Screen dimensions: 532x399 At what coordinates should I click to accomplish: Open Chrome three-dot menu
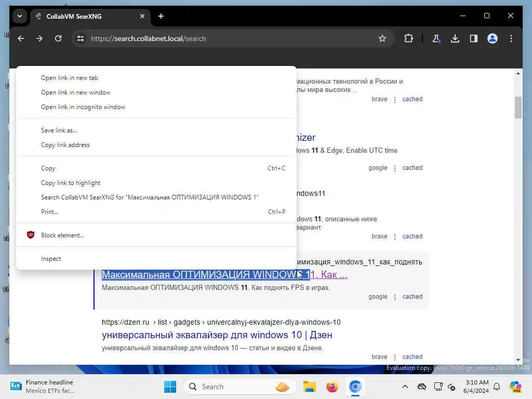tap(511, 38)
